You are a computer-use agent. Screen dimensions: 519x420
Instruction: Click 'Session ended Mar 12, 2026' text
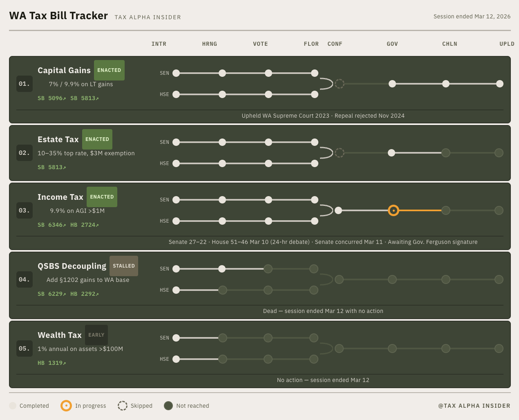point(472,16)
